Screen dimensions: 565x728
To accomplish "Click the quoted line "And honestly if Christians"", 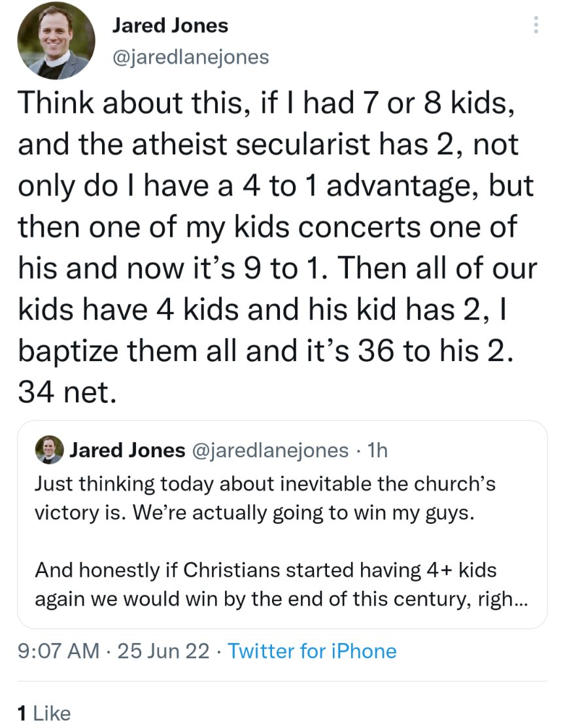I will click(265, 570).
